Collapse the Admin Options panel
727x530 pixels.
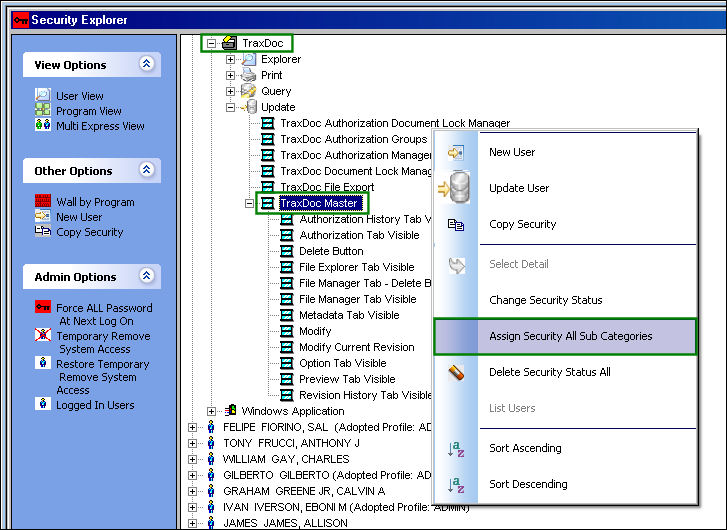147,275
